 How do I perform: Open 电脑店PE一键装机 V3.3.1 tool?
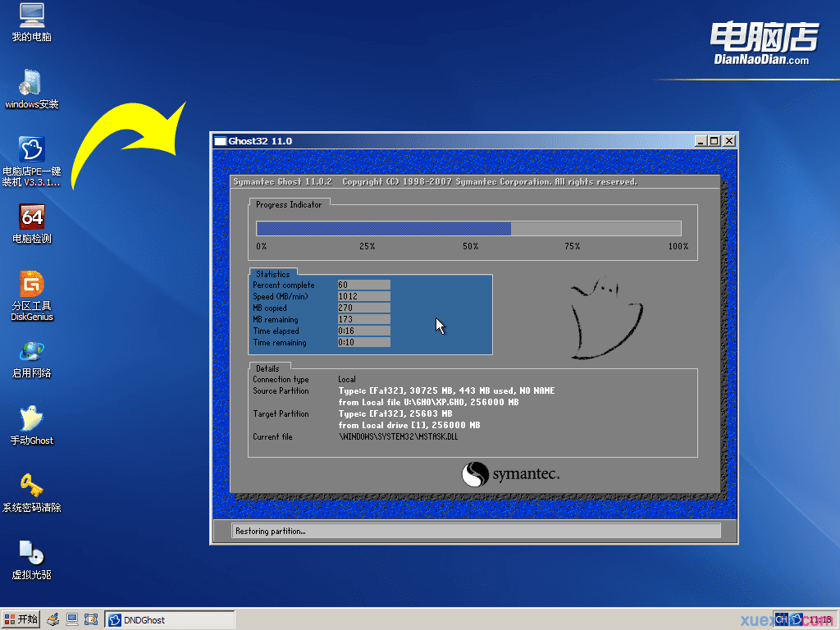[x=30, y=156]
